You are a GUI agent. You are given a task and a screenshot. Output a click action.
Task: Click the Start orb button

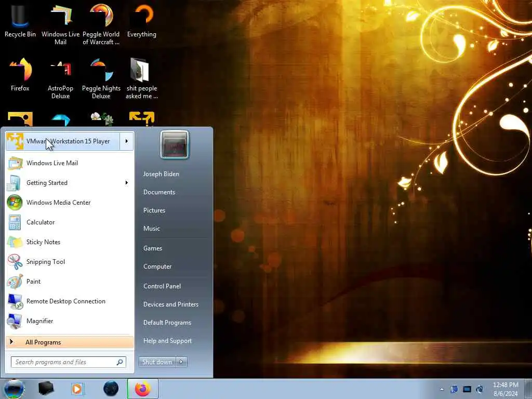14,389
